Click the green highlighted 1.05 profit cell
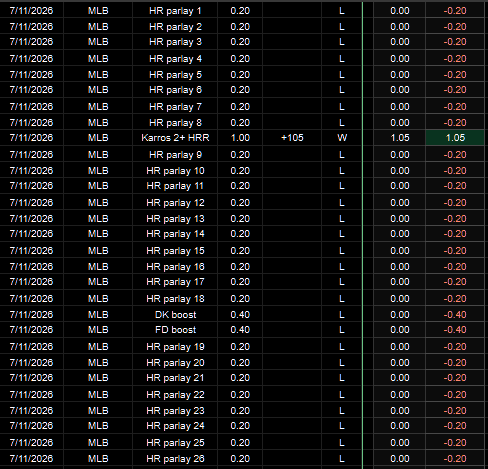Screen dimensions: 488x469 [x=455, y=138]
